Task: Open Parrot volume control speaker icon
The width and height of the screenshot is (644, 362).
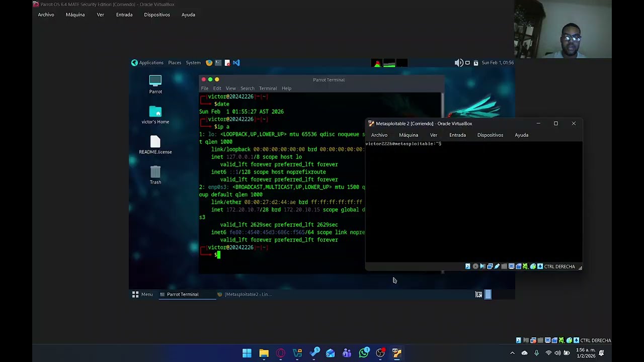Action: tap(458, 63)
